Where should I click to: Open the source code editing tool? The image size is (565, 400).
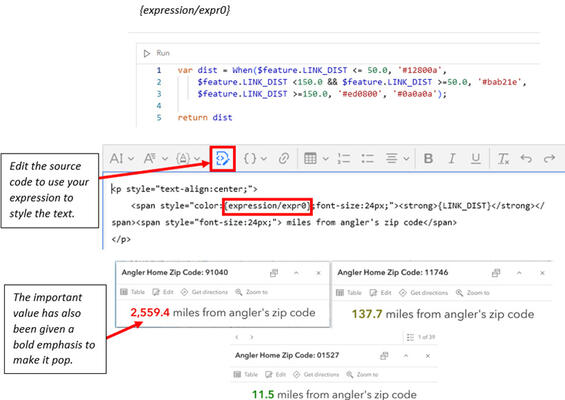coord(222,159)
